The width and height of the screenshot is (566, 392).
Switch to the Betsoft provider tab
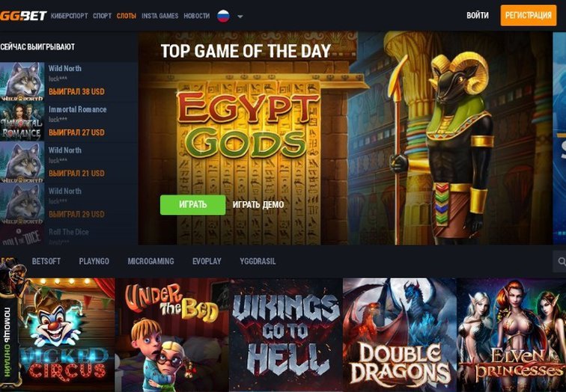pyautogui.click(x=46, y=261)
